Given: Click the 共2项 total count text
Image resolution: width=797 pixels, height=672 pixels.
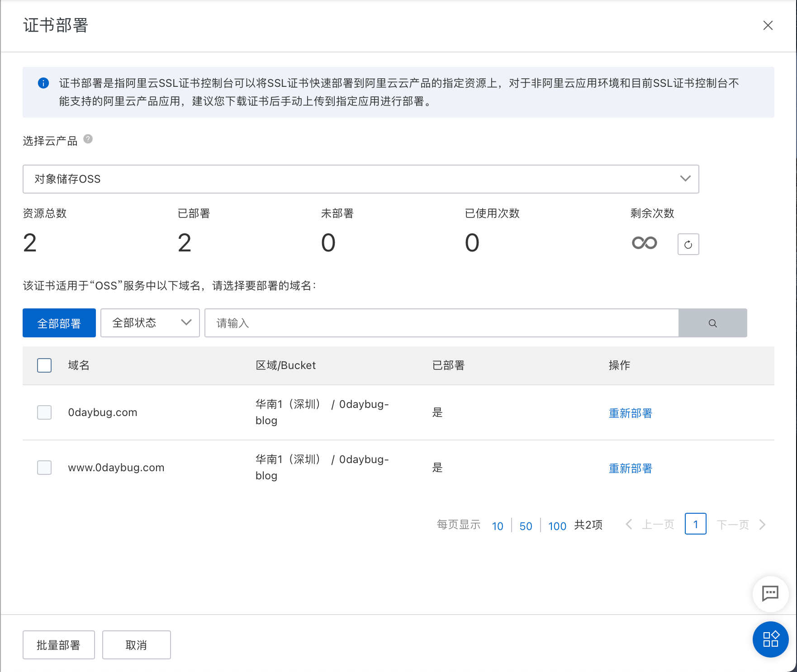Looking at the screenshot, I should coord(588,525).
